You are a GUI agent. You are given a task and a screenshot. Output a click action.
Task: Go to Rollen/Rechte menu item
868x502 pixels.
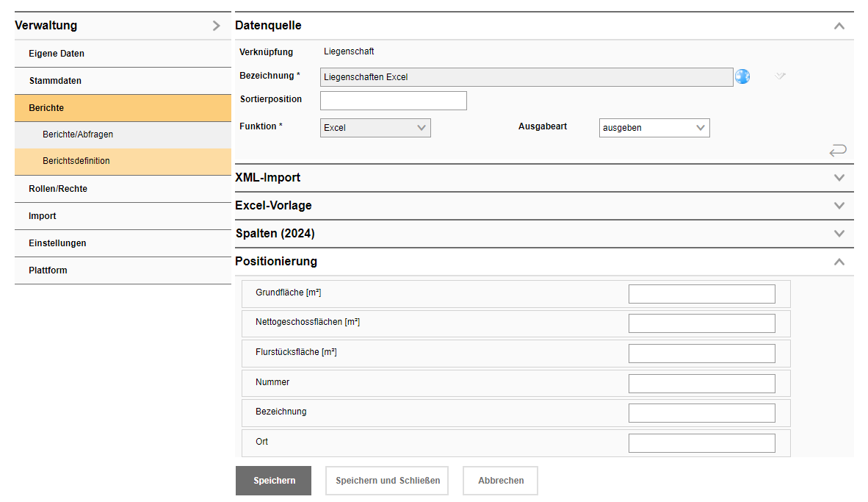[x=58, y=189]
